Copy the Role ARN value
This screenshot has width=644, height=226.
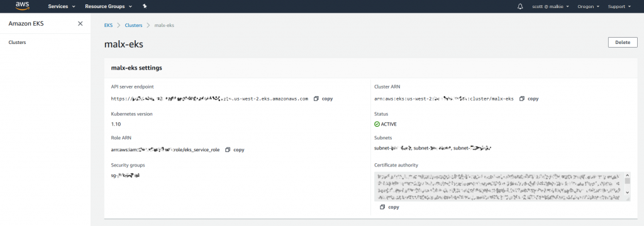click(235, 149)
